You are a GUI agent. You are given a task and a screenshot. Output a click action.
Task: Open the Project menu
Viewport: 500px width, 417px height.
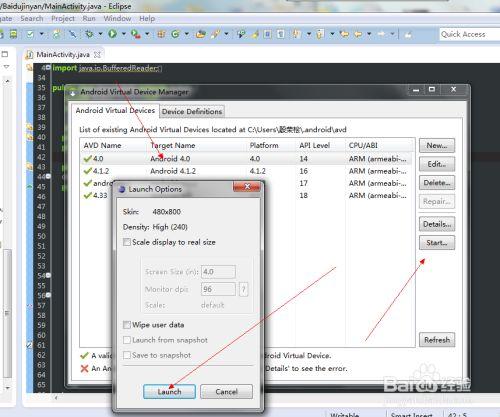coord(63,19)
